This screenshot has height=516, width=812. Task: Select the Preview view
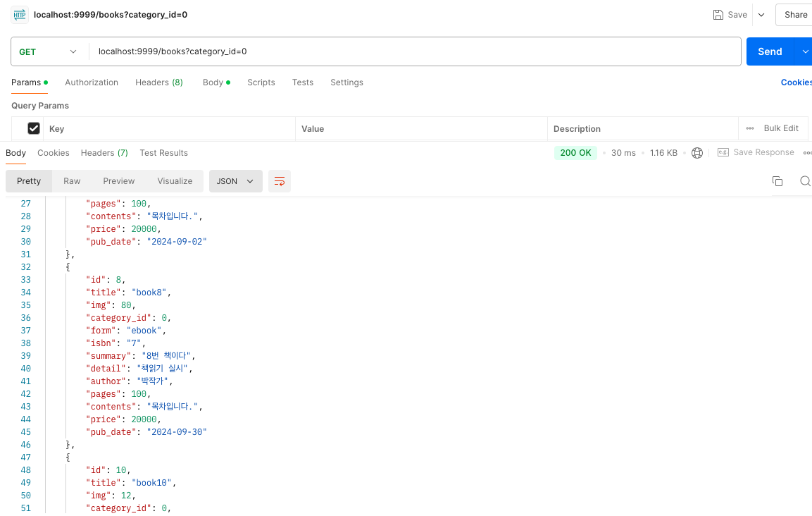click(x=118, y=181)
